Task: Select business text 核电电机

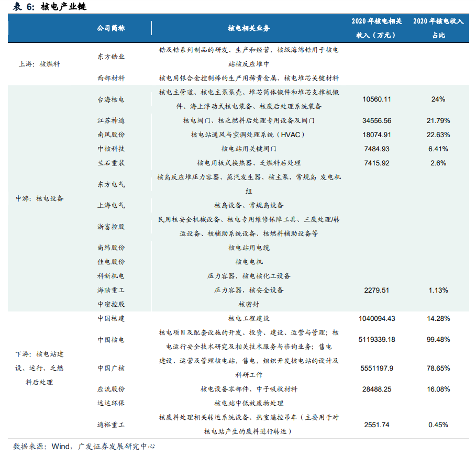Action: [x=249, y=262]
